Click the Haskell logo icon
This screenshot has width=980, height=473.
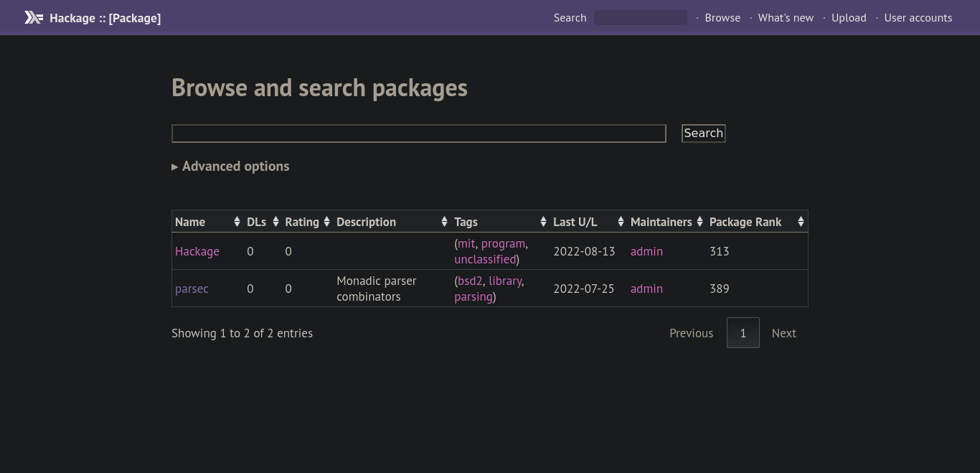tap(34, 17)
